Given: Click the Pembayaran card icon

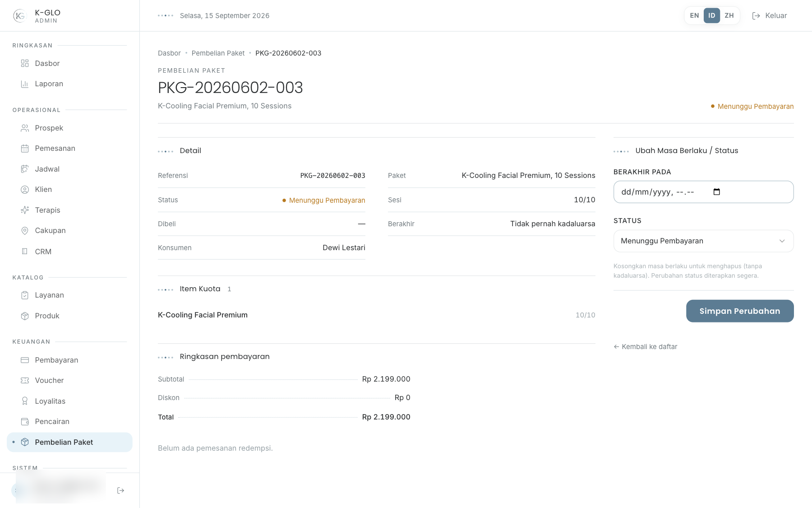Looking at the screenshot, I should pos(25,360).
